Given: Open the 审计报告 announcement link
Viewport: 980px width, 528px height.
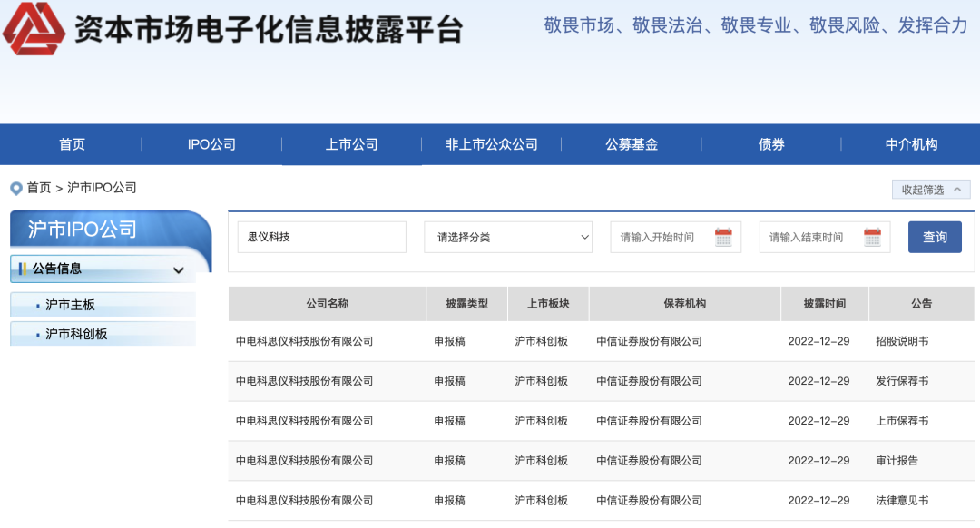Looking at the screenshot, I should 897,461.
